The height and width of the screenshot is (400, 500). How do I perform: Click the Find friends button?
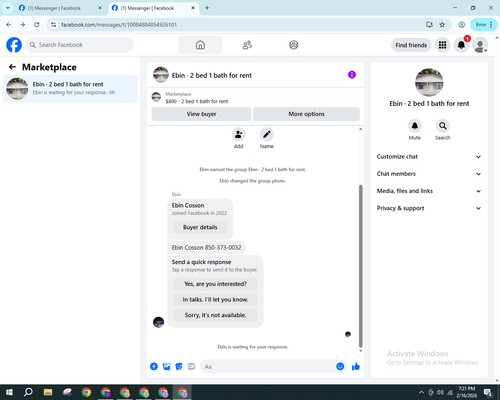pos(411,45)
